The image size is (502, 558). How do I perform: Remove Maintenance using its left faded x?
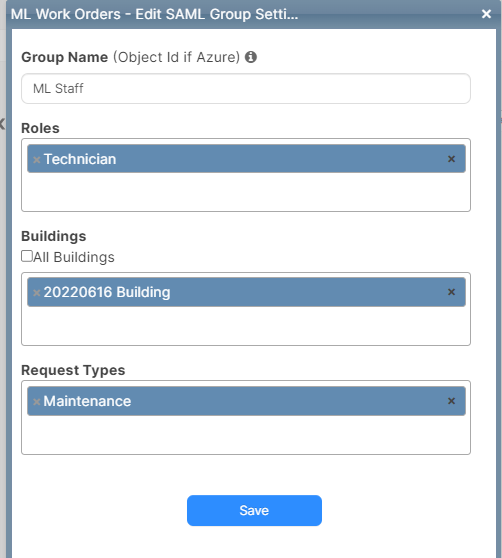[x=36, y=402]
